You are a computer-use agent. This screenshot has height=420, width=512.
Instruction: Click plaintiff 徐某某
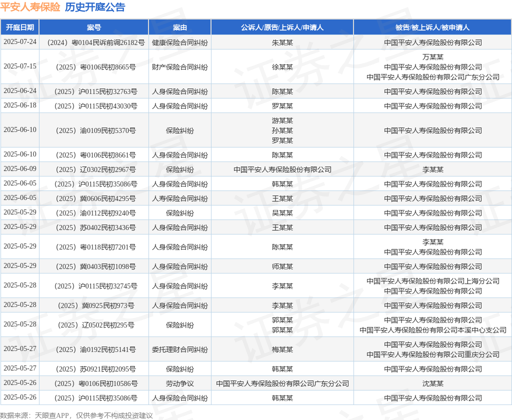(x=282, y=67)
